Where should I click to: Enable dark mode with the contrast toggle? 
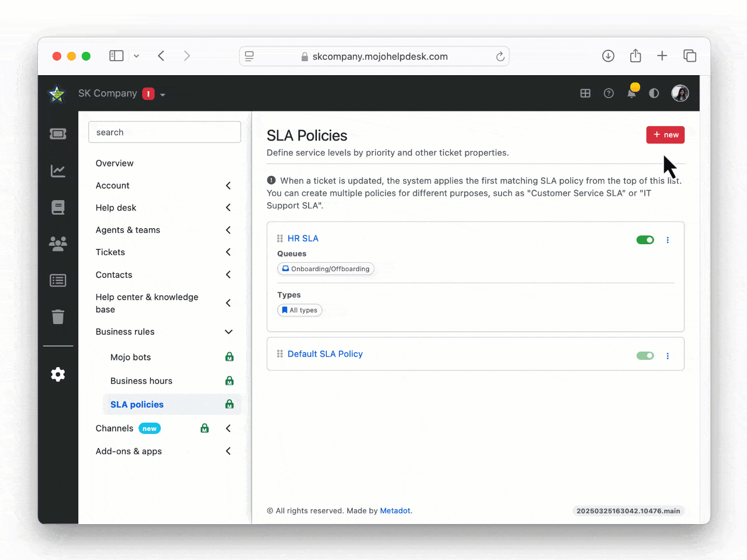654,93
